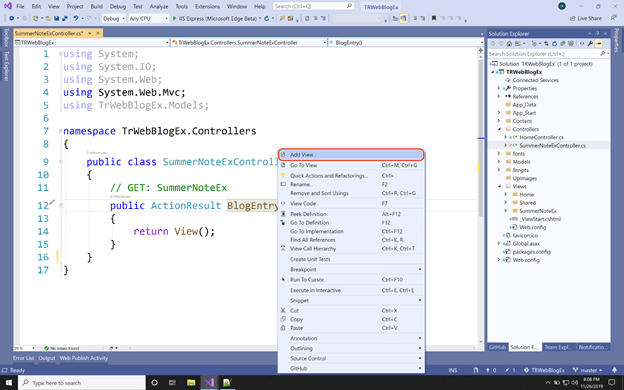
Task: Open the Debug configuration dropdown
Action: (113, 18)
